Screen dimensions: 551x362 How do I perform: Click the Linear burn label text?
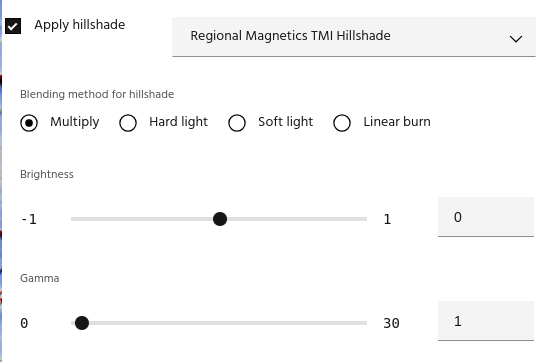point(397,122)
